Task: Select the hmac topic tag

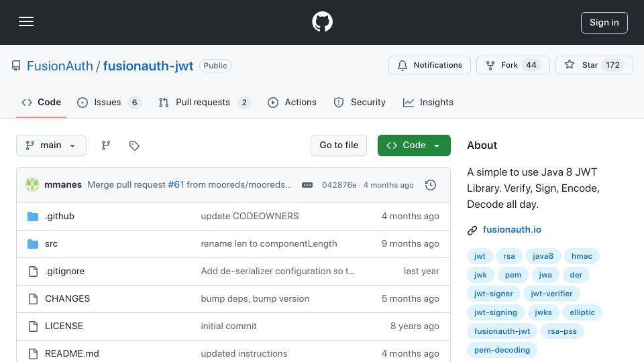Action: 582,256
